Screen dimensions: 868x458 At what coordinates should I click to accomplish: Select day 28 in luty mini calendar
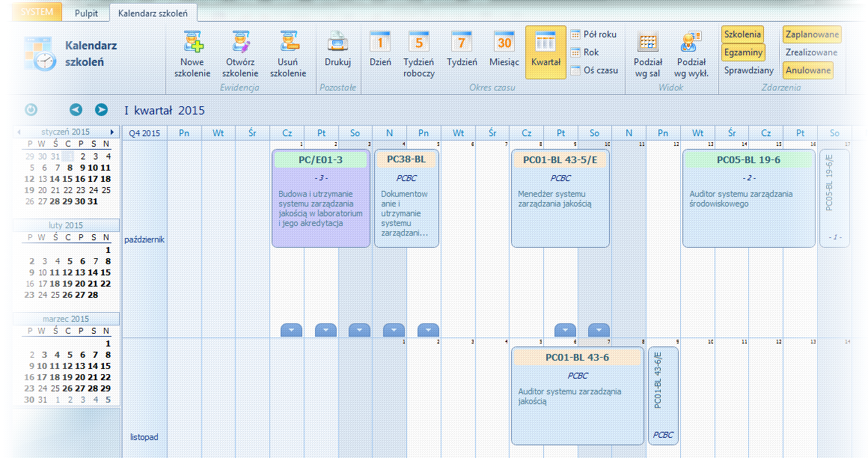[x=93, y=295]
